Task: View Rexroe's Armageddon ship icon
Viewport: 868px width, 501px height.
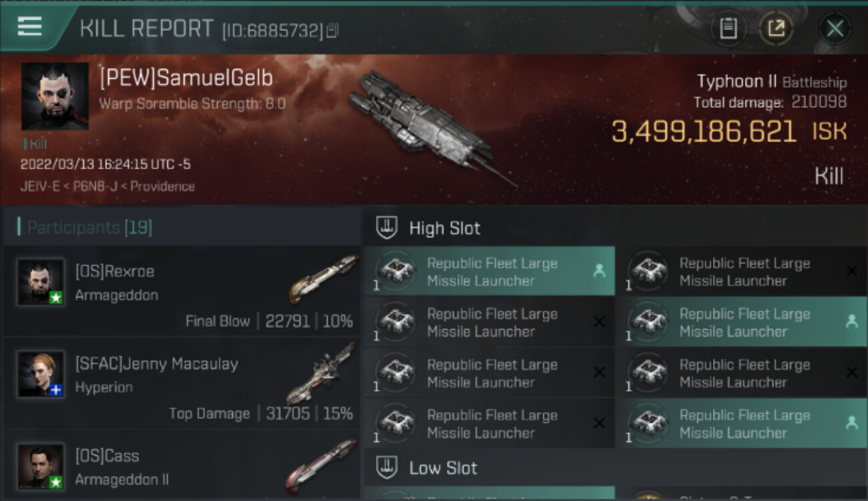Action: (x=323, y=278)
